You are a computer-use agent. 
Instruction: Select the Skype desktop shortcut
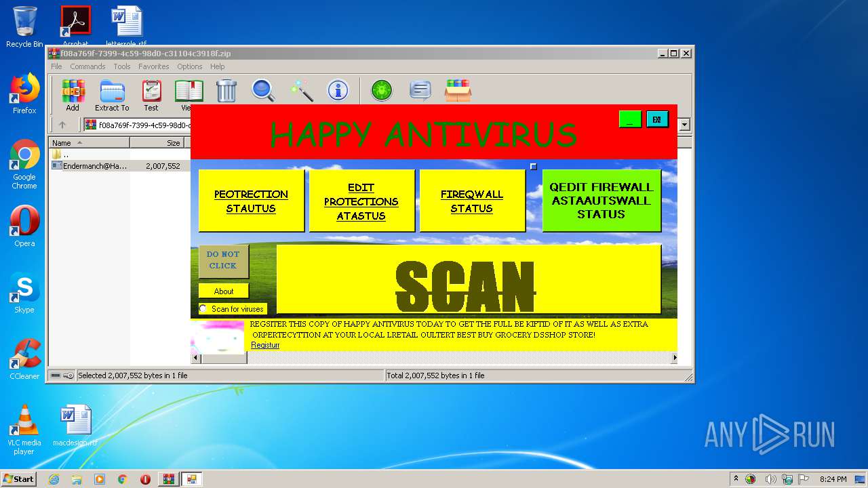[24, 293]
